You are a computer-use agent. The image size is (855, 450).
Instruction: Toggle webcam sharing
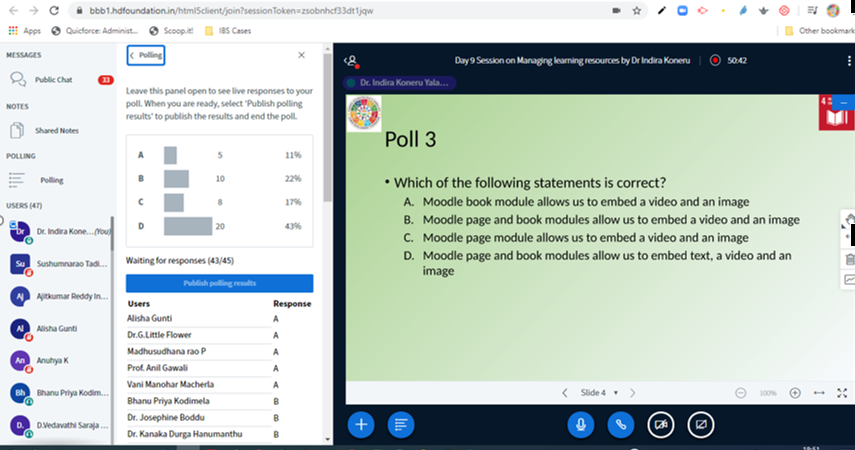point(661,424)
